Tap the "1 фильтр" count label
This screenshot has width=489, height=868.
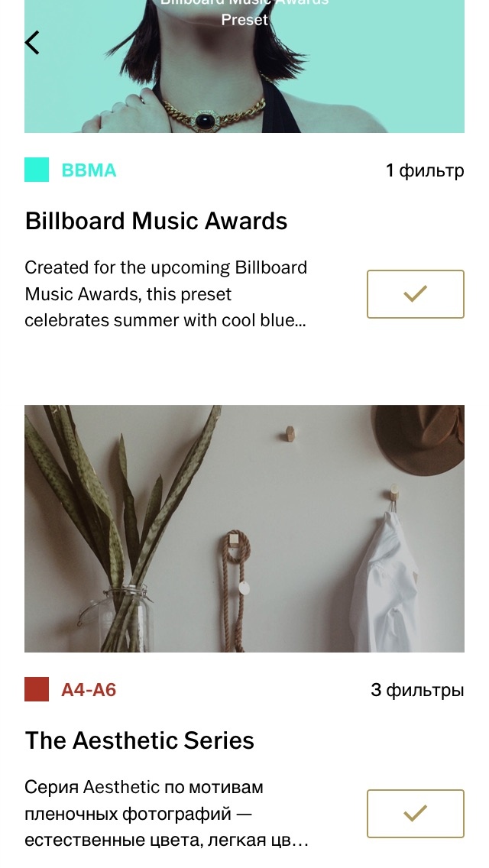tap(425, 170)
